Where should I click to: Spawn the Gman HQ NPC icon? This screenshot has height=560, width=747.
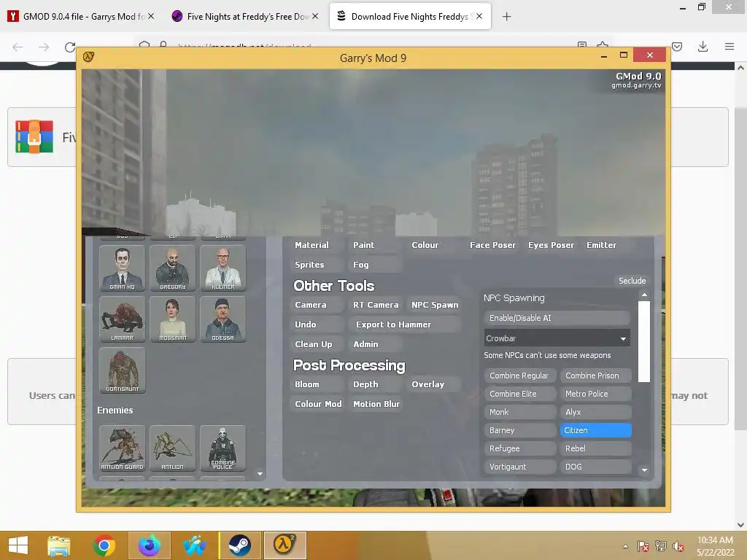pos(122,268)
